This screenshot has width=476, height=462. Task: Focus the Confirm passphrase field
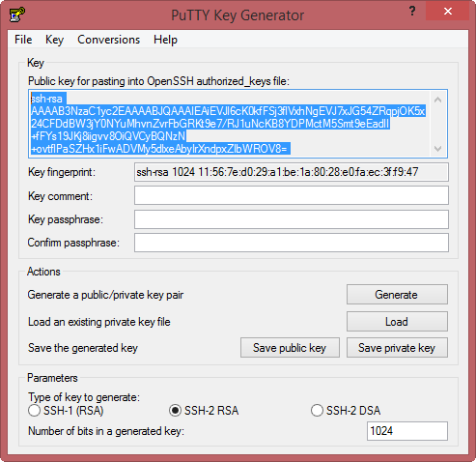pyautogui.click(x=292, y=243)
